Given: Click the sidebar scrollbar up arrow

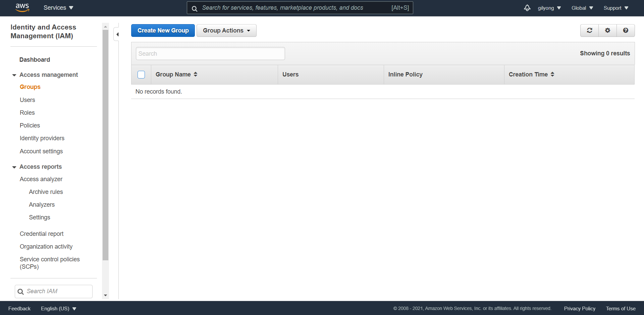Looking at the screenshot, I should [x=105, y=27].
